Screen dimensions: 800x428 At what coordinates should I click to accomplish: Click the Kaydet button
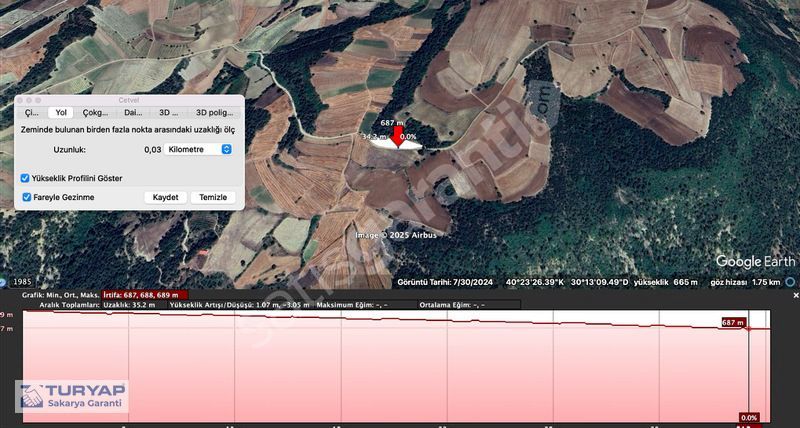165,197
